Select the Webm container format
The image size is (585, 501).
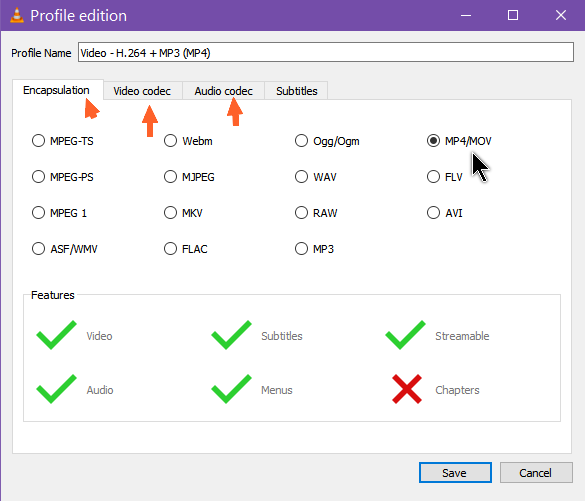(x=188, y=141)
